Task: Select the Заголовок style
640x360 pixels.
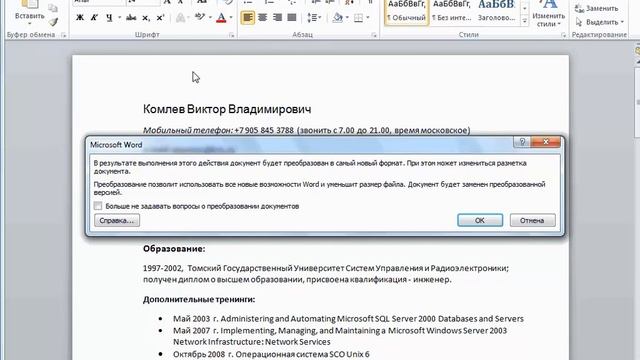Action: click(496, 12)
